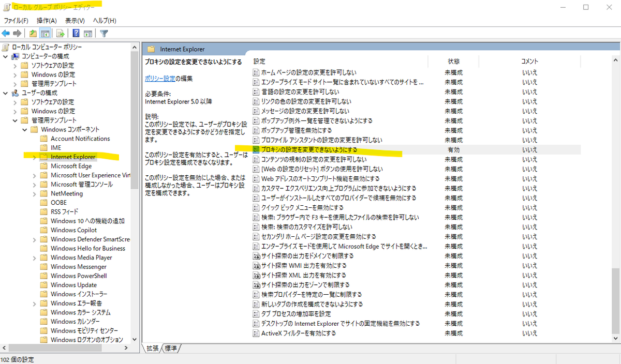Viewport: 621px width, 364px height.
Task: Click the Filter funnel icon in toolbar
Action: point(104,34)
